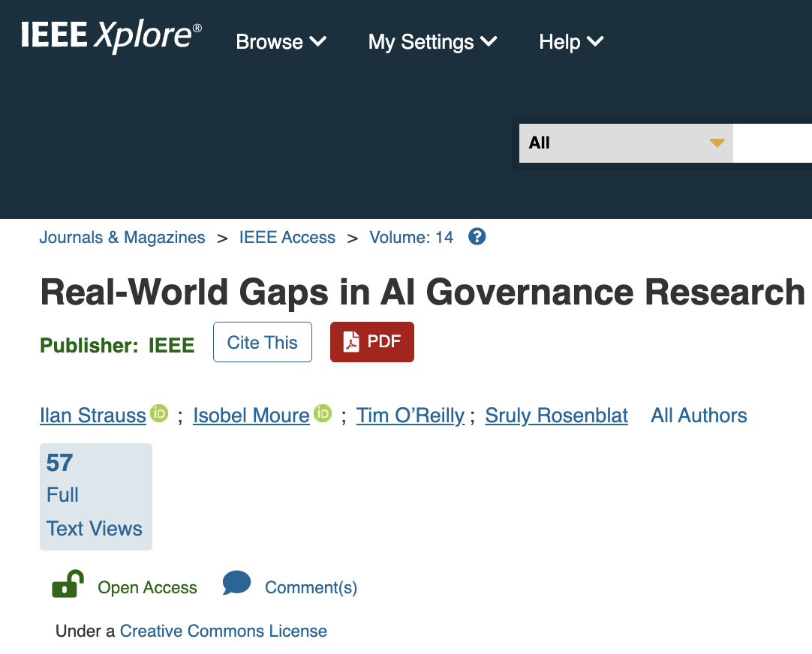Click ORCID icon next to Ilan Strauss
812x654 pixels.
click(160, 413)
